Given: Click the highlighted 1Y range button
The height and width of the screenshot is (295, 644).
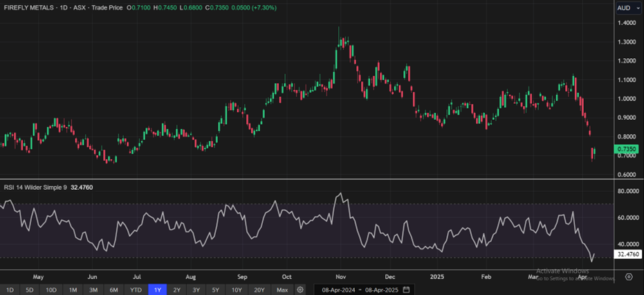Looking at the screenshot, I should (158, 289).
